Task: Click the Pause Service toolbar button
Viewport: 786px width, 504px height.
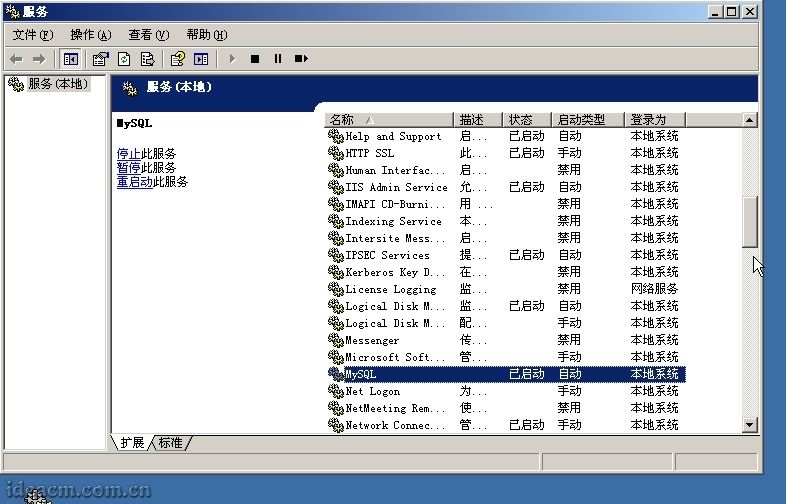Action: [x=278, y=59]
